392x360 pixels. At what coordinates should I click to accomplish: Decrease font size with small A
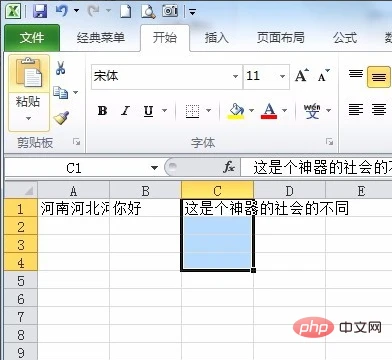point(323,76)
